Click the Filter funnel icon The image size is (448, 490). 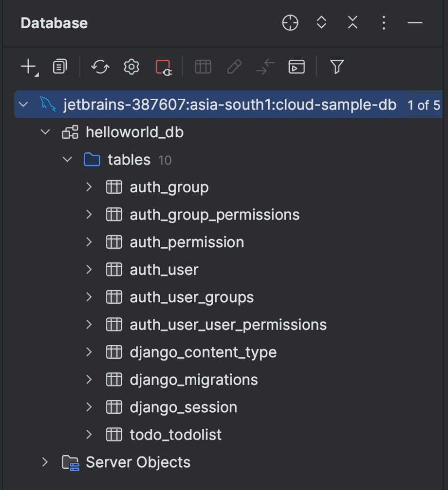(x=336, y=67)
